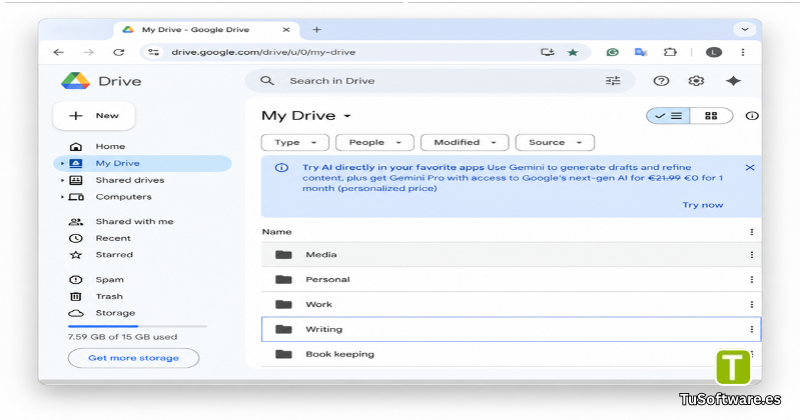This screenshot has height=420, width=800.
Task: Select the Writing folder row
Action: tap(511, 329)
